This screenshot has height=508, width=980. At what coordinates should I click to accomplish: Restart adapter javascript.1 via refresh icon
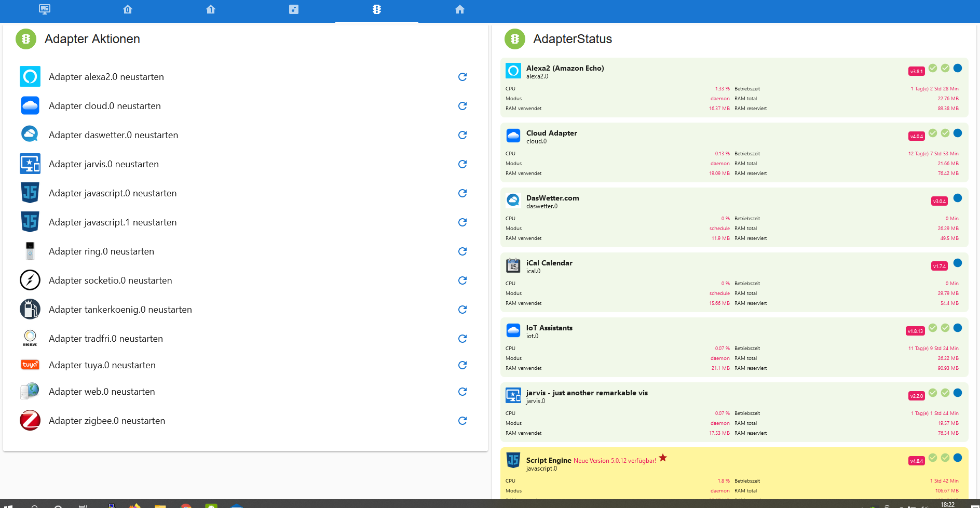[x=462, y=222]
